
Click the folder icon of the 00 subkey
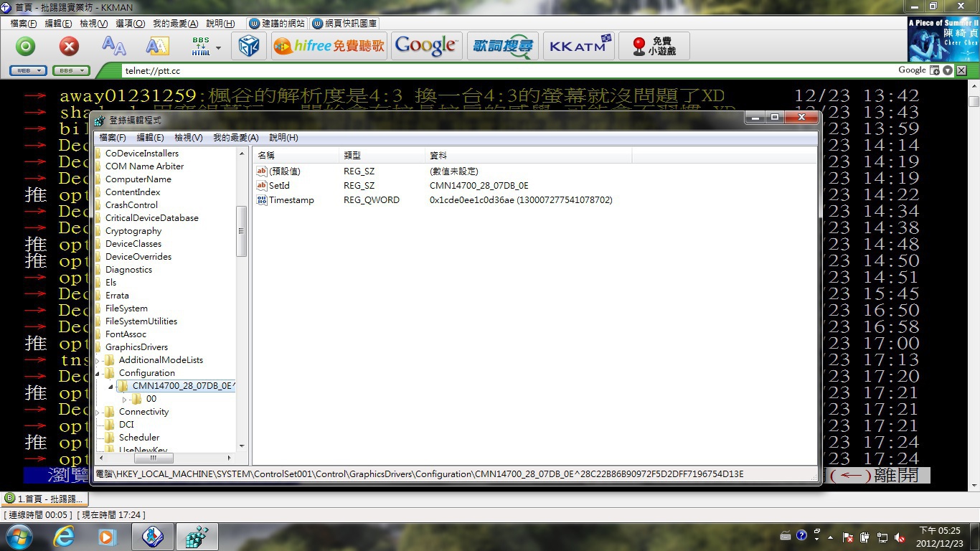coord(136,399)
